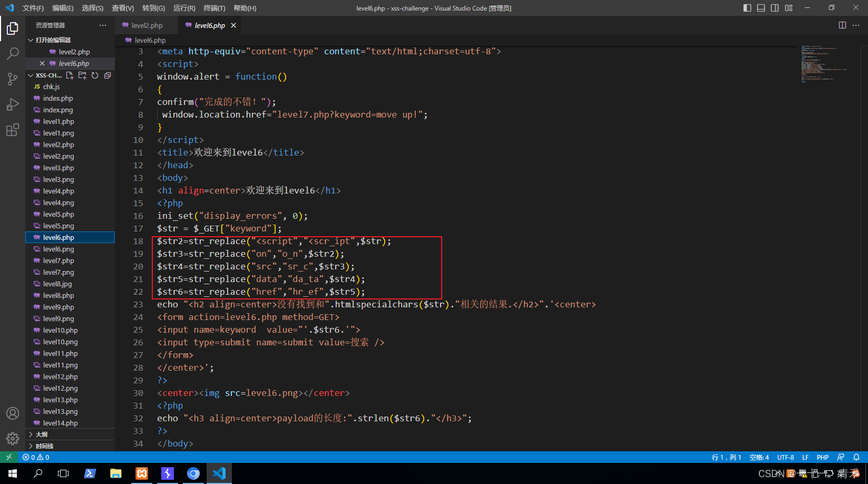
Task: Change indentation via 空格: 4
Action: (759, 457)
